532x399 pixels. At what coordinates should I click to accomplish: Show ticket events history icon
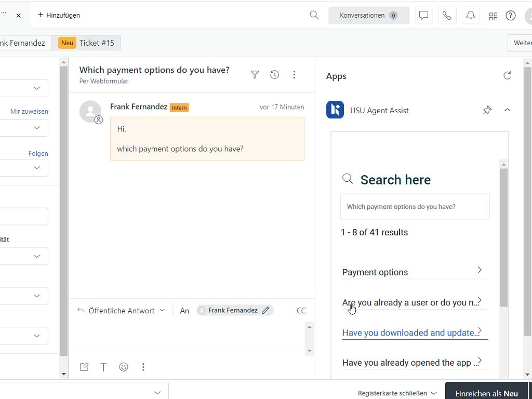point(274,75)
